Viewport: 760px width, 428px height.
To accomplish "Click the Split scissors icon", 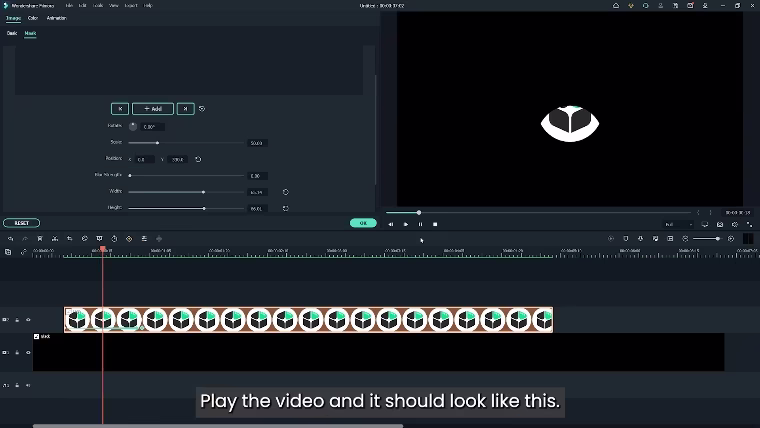I will 55,238.
